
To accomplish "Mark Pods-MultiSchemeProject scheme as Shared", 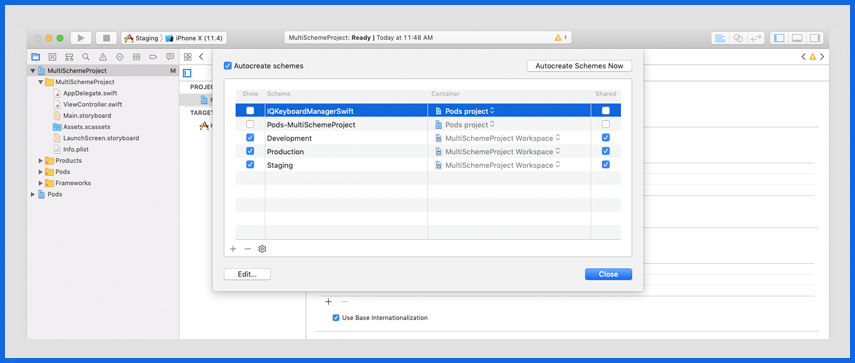I will coord(606,124).
